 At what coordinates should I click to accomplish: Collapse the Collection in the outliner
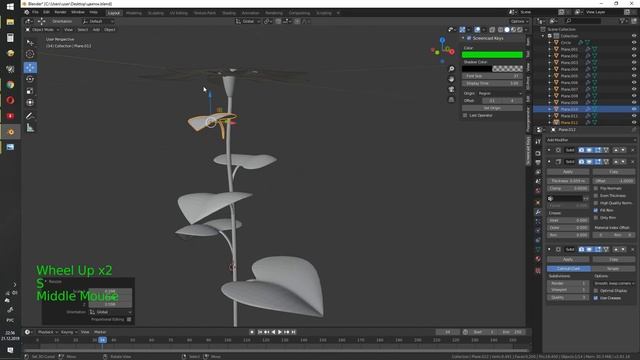543,36
